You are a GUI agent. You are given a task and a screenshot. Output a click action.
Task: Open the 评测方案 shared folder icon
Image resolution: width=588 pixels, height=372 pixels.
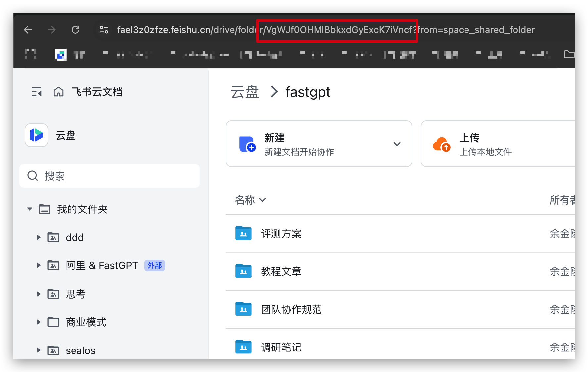(243, 234)
